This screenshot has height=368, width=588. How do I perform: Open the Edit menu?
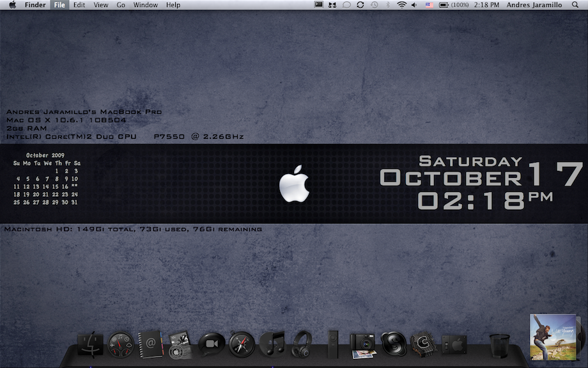click(x=79, y=5)
